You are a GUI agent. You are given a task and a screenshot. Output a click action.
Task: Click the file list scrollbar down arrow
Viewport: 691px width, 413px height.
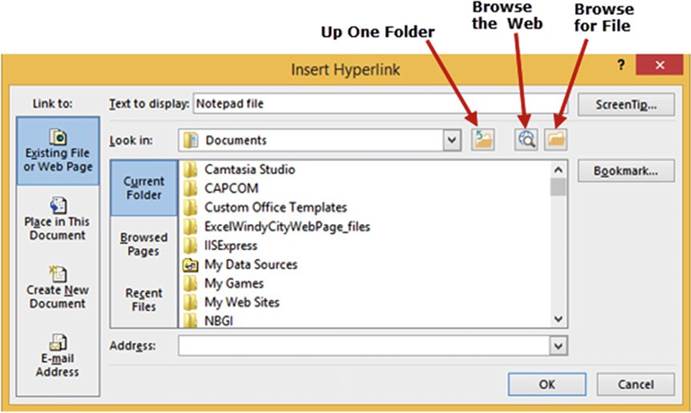click(x=558, y=318)
